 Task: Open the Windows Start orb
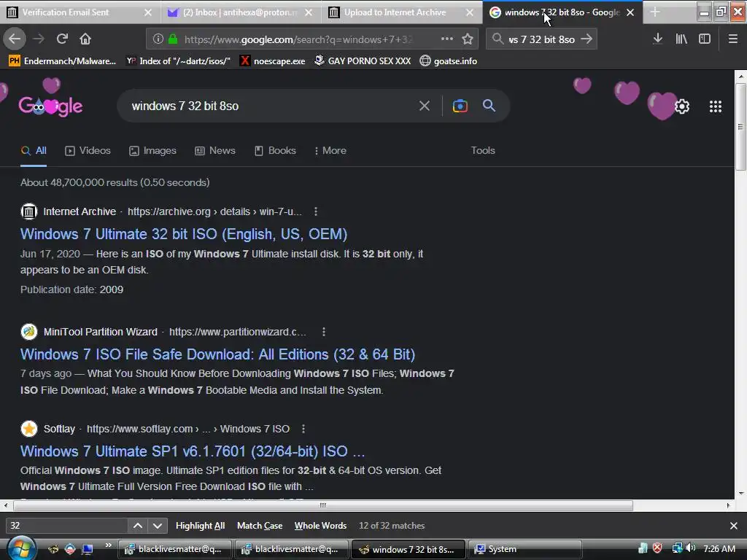[x=20, y=548]
